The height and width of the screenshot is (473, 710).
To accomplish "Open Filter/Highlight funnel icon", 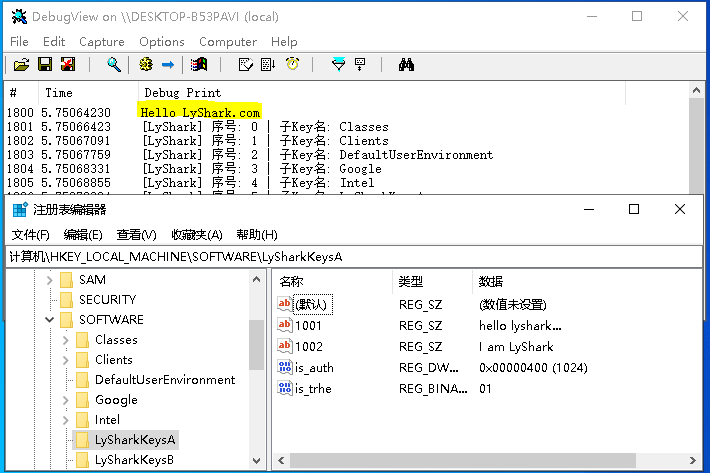I will coord(338,65).
